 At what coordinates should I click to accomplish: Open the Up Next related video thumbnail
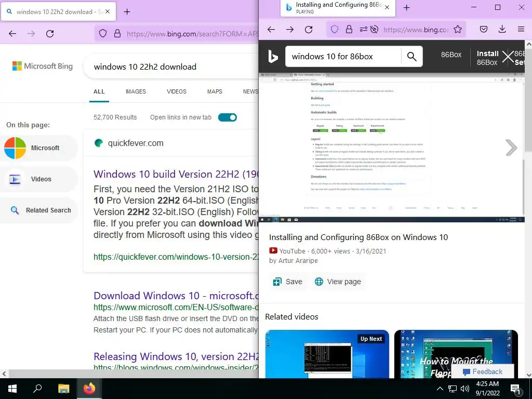327,354
